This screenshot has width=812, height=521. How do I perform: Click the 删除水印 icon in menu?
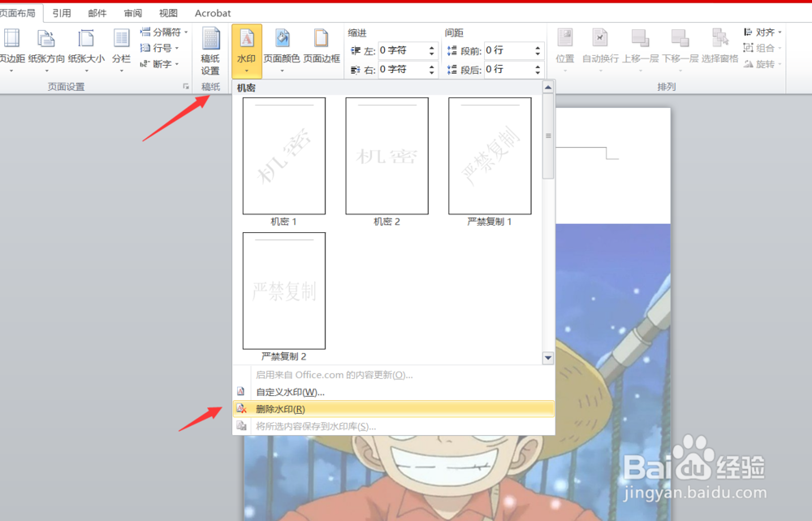[x=241, y=409]
